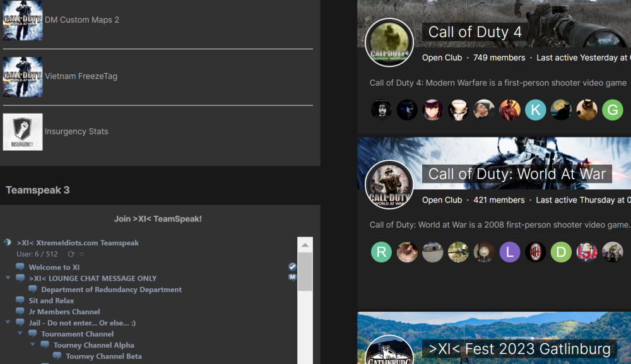Collapse the Jail channel in the tree
The image size is (631, 364).
click(x=8, y=322)
